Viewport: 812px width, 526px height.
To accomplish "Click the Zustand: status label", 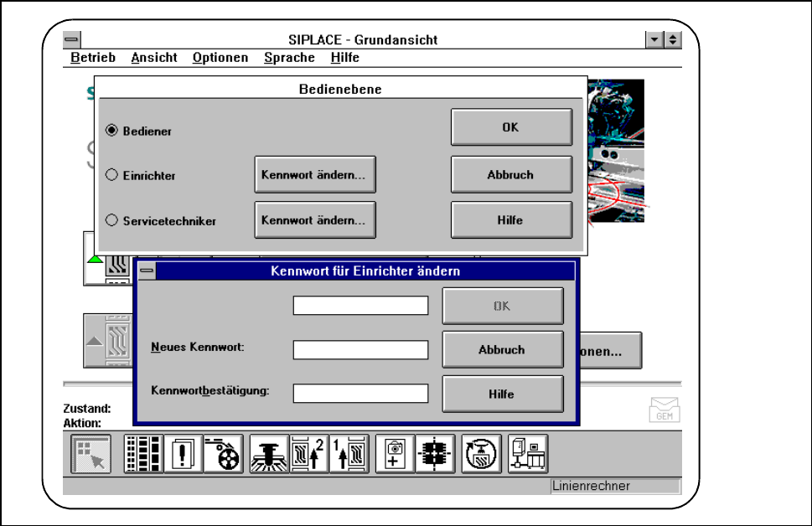I will coord(87,409).
